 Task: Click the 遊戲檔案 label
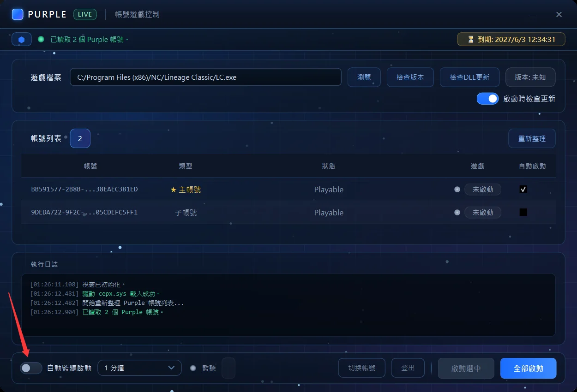click(46, 77)
